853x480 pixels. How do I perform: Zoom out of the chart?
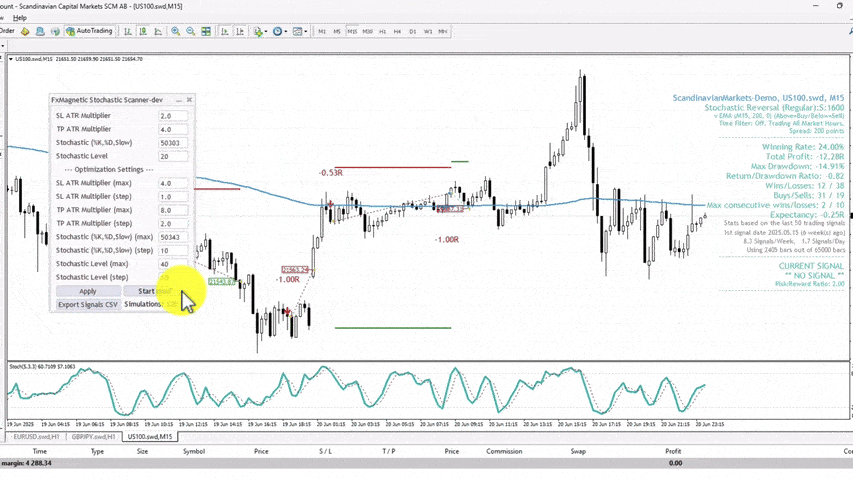click(x=190, y=32)
